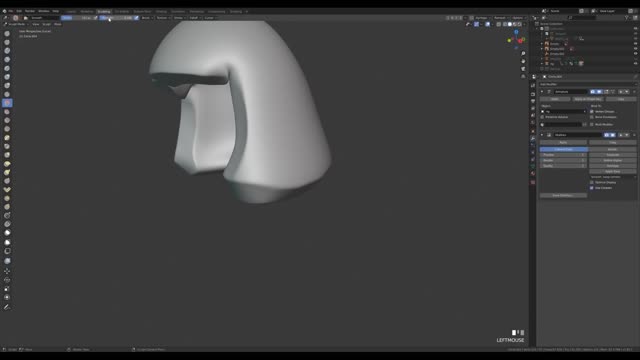This screenshot has width=640, height=360.
Task: Click Apply as Shape Key button
Action: point(587,99)
